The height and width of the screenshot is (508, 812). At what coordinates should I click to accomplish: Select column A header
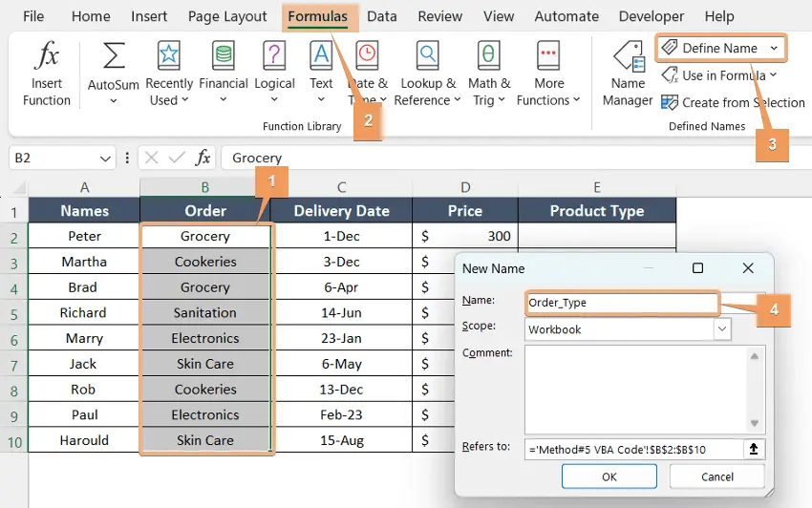tap(84, 187)
